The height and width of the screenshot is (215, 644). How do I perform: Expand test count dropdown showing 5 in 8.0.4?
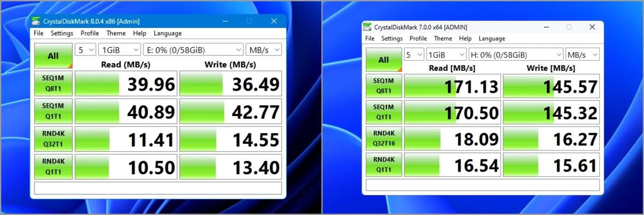[86, 50]
